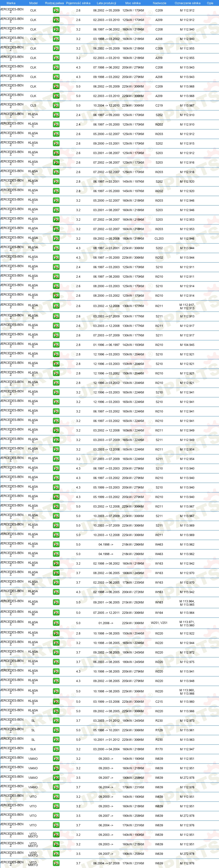Click fuel icon for CLK 5.0 C209 row
Image resolution: width=219 pixels, height=868 pixels.
56,87
